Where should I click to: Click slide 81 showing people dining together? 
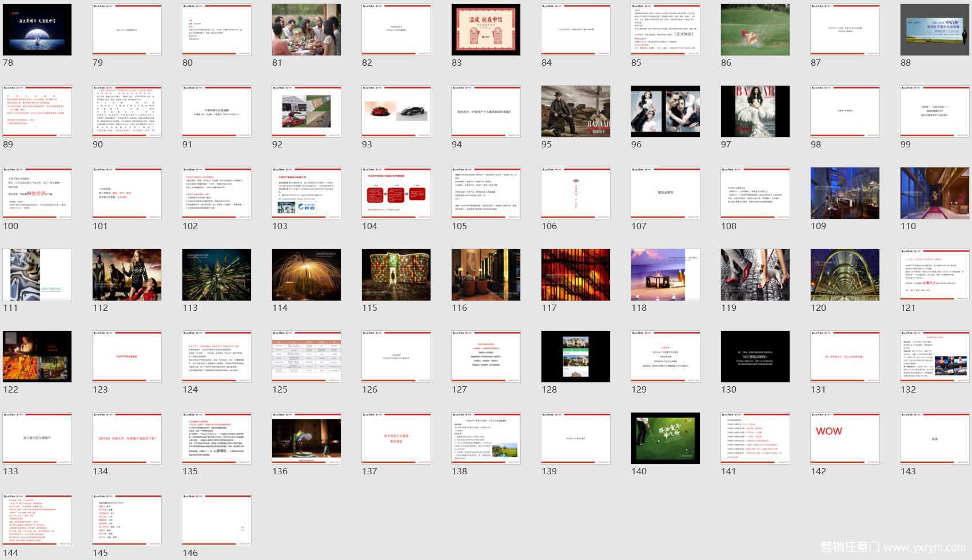pyautogui.click(x=306, y=30)
